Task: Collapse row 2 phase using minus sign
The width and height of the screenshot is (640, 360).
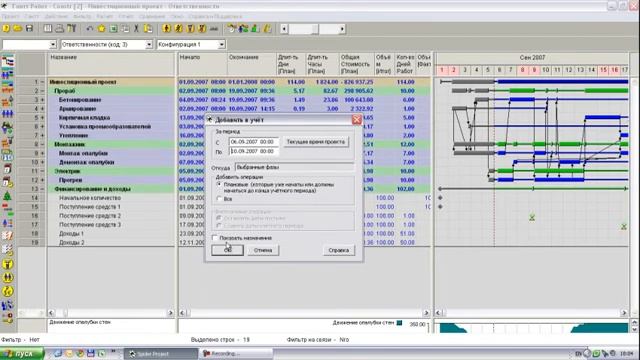Action: [42, 91]
